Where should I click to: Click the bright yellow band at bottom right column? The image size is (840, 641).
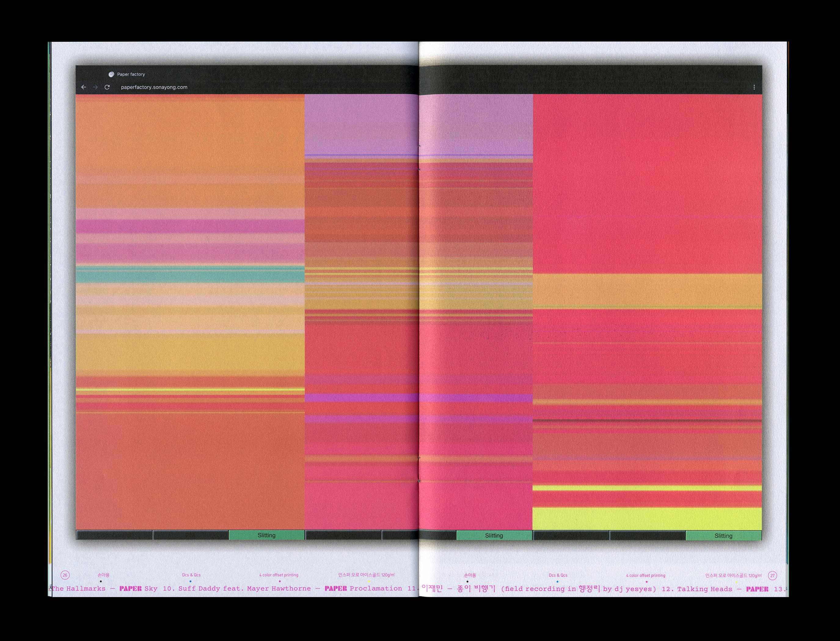(647, 519)
